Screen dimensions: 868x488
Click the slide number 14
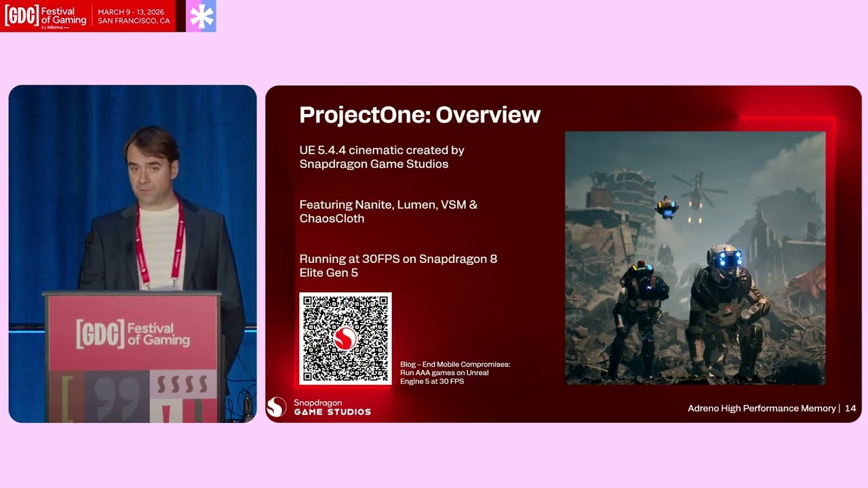point(850,408)
